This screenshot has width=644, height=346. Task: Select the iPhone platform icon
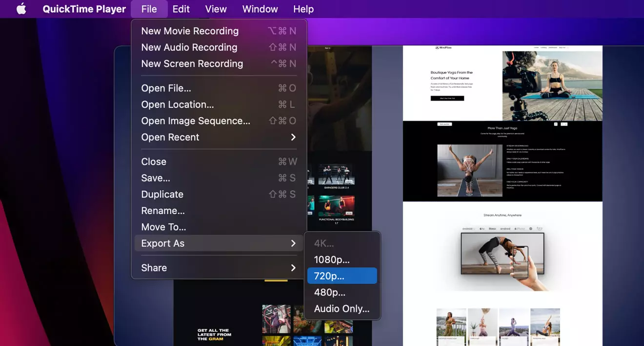tap(520, 228)
